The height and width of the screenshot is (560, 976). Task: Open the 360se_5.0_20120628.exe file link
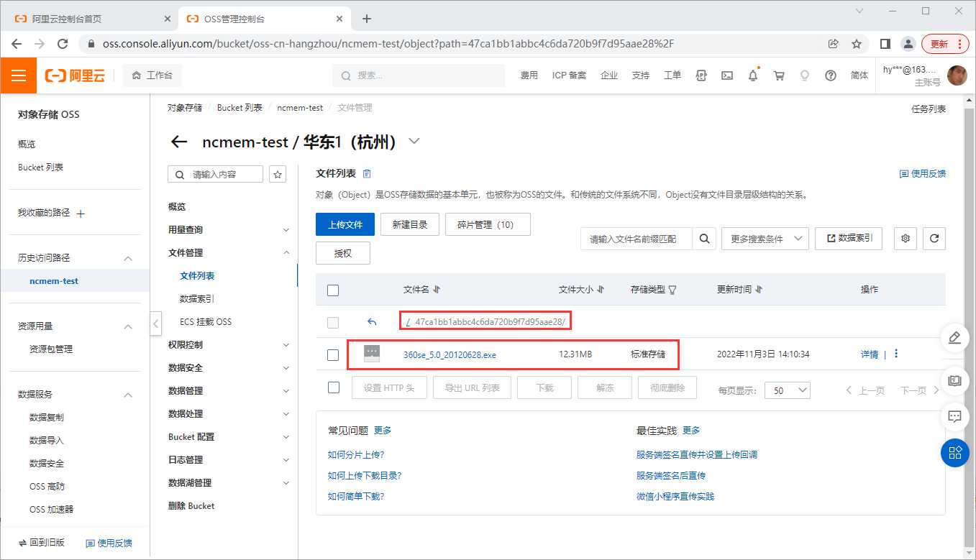pyautogui.click(x=450, y=355)
